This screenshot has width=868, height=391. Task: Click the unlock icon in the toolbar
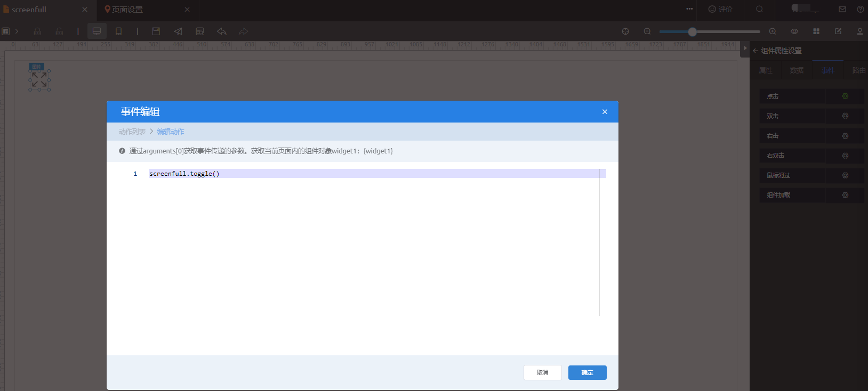pyautogui.click(x=59, y=31)
